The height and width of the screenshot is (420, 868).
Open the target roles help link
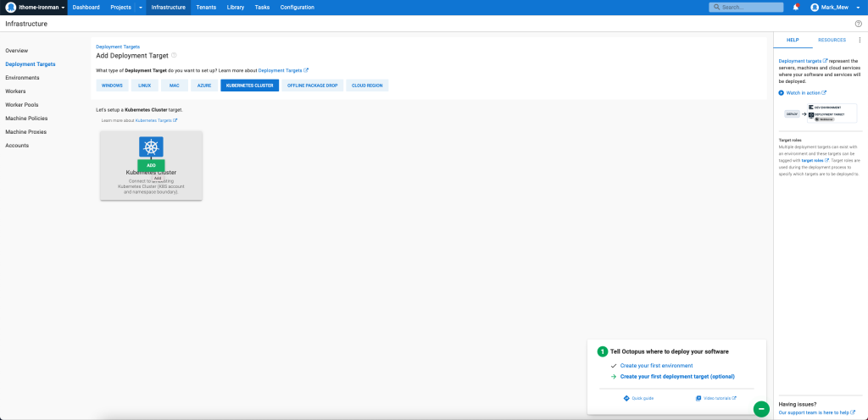[x=815, y=160]
